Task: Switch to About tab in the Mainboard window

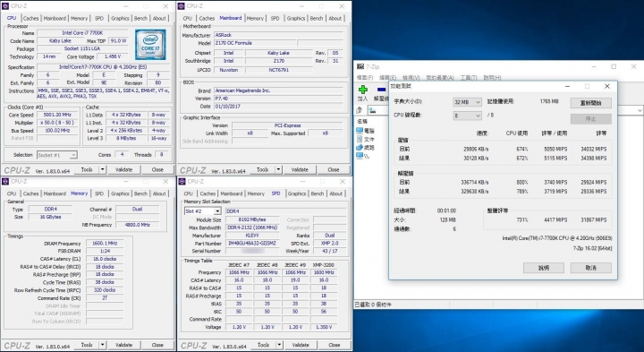Action: [x=335, y=18]
